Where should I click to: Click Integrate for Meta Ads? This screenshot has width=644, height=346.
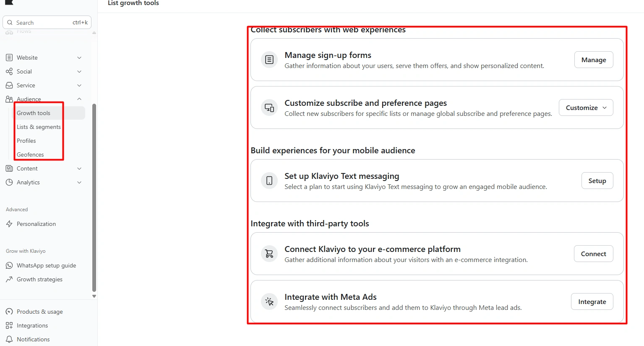pos(592,301)
